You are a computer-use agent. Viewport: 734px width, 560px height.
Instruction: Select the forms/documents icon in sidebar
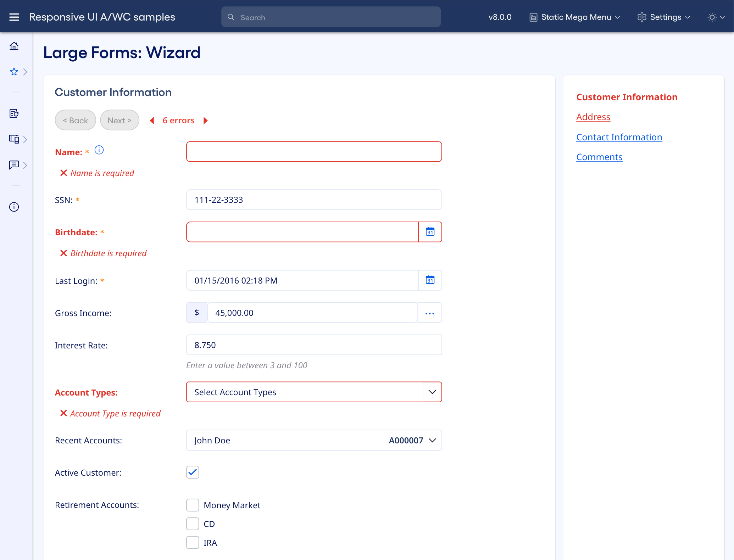pyautogui.click(x=14, y=113)
